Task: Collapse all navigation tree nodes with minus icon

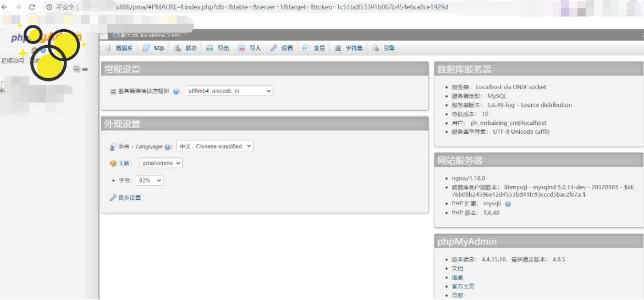Action: (x=77, y=69)
